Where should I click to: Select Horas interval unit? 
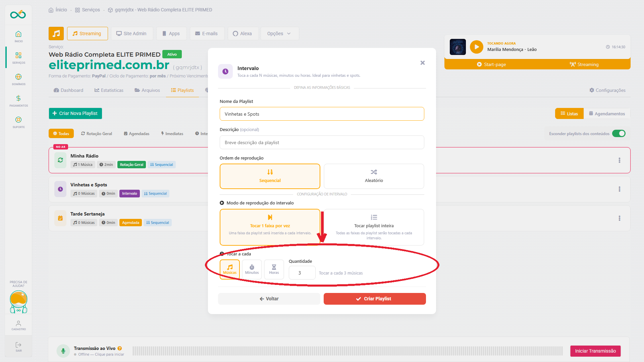click(274, 269)
